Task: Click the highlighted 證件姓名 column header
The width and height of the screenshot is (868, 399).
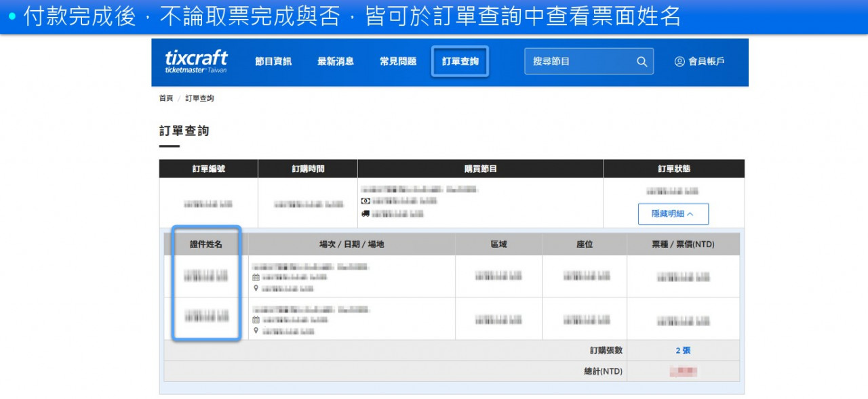Action: [206, 244]
